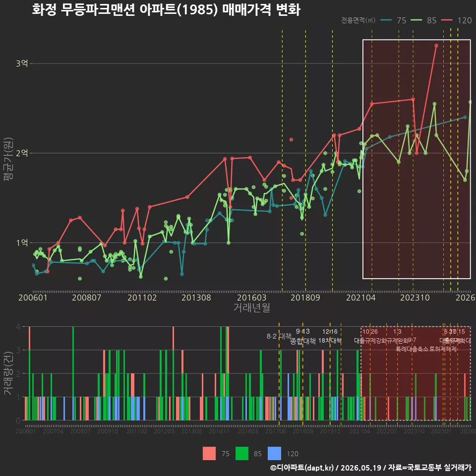The width and height of the screenshot is (476, 476).
Task: Click the red 75 swatch in the bottom legend
Action: (209, 454)
